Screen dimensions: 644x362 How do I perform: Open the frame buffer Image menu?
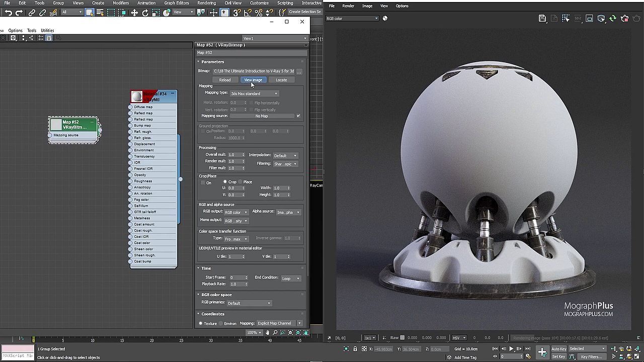click(x=367, y=6)
